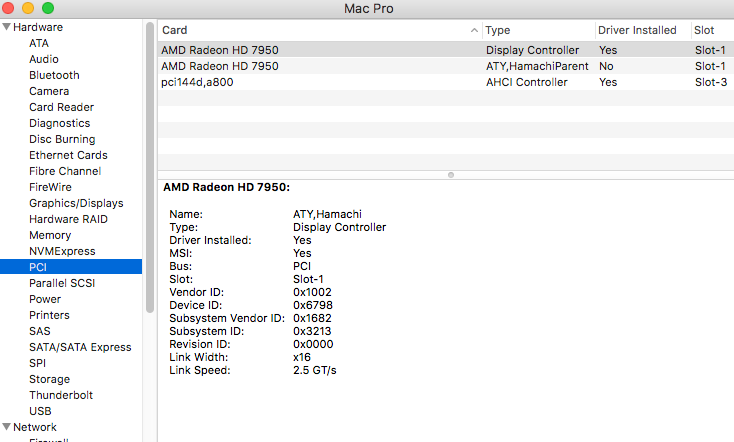The height and width of the screenshot is (442, 734).
Task: Select the AMD Radeon Display Controller row
Action: coord(446,50)
